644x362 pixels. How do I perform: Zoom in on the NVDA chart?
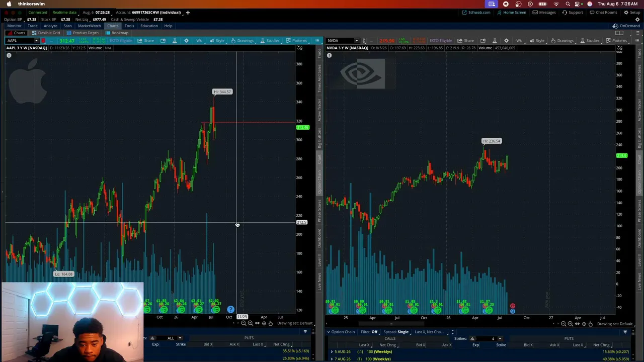point(570,324)
